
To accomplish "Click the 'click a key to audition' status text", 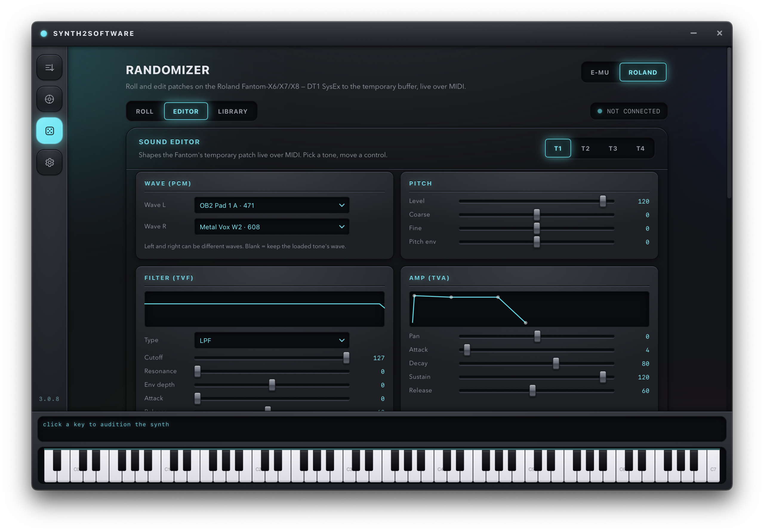I will click(106, 425).
